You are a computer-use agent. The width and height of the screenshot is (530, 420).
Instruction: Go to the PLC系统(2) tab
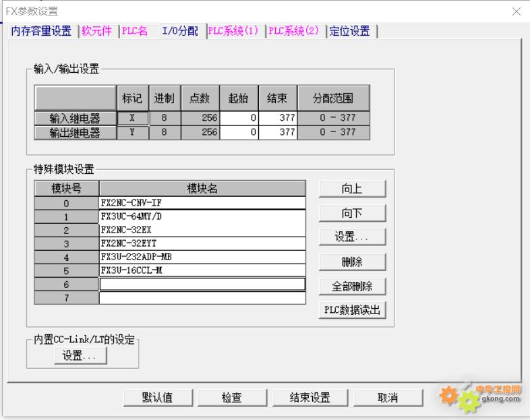pos(293,31)
